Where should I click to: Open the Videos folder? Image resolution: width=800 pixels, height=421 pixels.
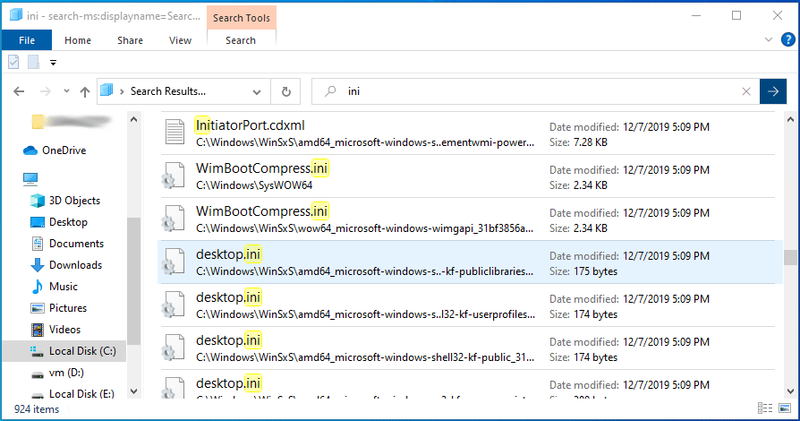tap(64, 329)
